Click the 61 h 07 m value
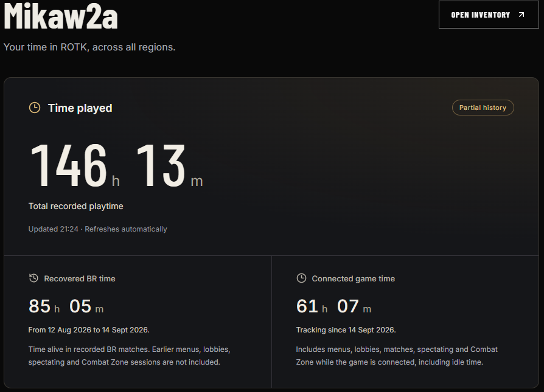This screenshot has height=392, width=544. (333, 306)
